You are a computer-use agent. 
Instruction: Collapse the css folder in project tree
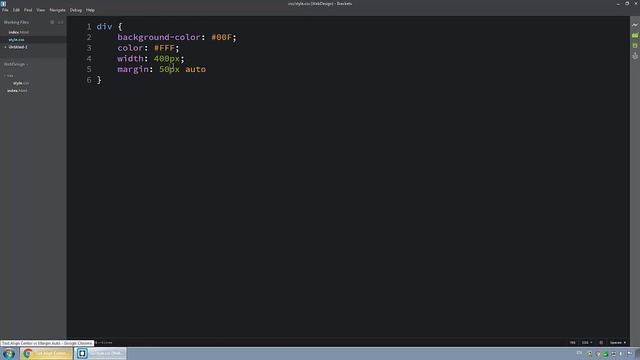pos(9,76)
